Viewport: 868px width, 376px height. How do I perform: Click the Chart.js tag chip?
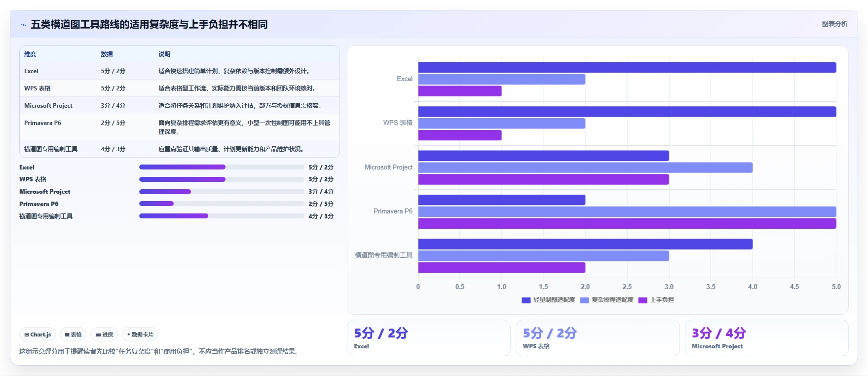click(x=38, y=334)
